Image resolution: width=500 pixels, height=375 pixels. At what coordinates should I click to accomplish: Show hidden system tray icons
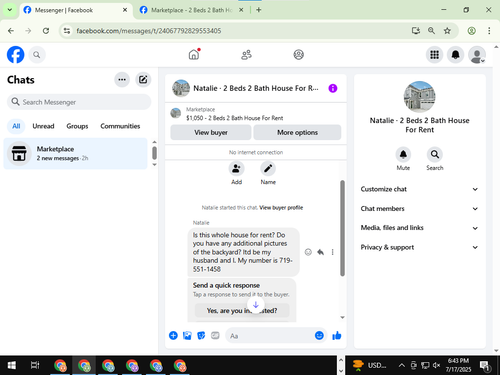pyautogui.click(x=402, y=365)
